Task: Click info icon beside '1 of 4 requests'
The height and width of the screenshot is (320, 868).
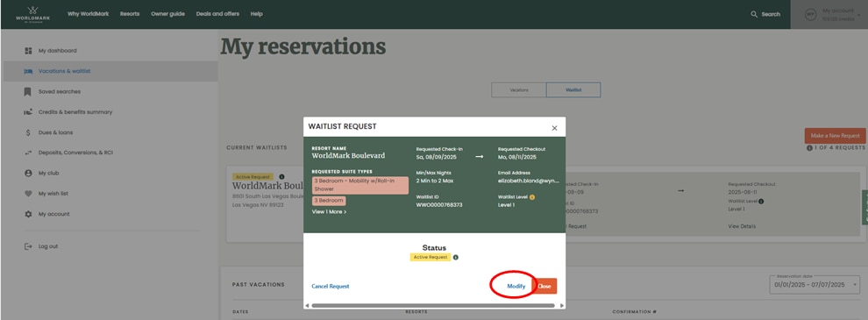Action: click(809, 148)
